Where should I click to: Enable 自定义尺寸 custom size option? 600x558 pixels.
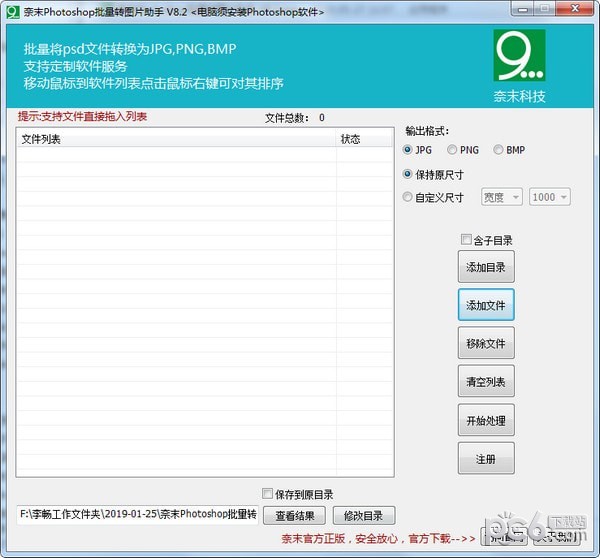[408, 197]
